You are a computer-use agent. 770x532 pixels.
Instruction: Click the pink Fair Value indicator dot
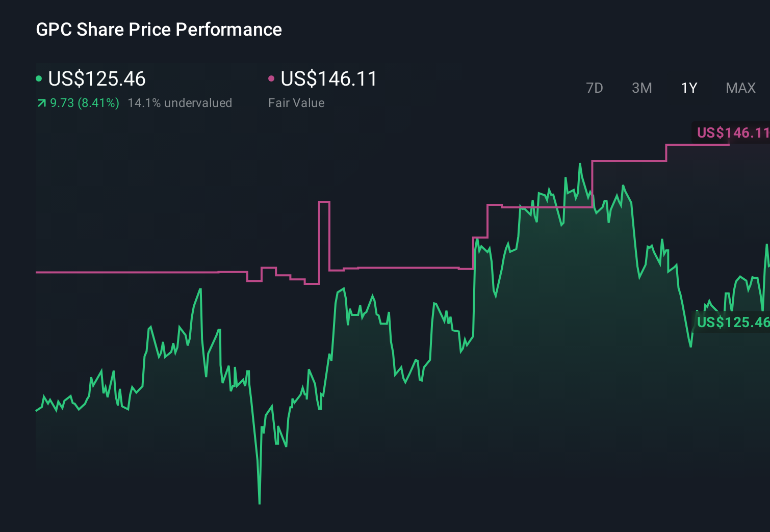[x=272, y=79]
